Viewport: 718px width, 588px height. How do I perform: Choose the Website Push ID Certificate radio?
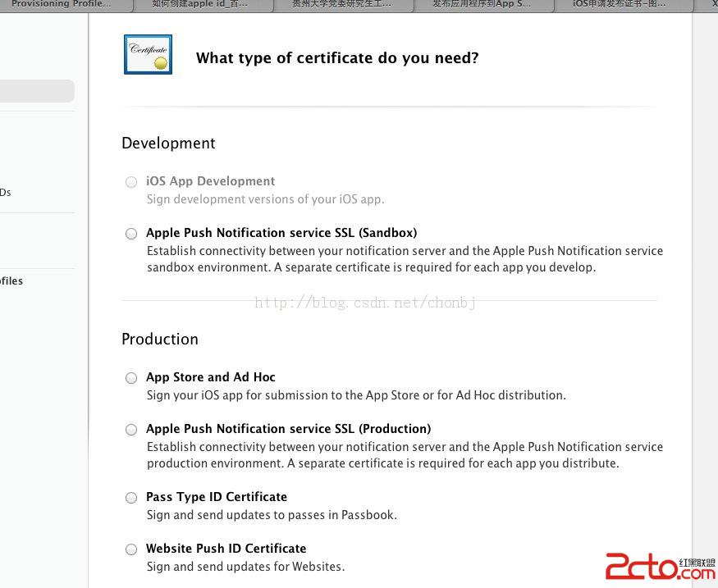click(131, 549)
